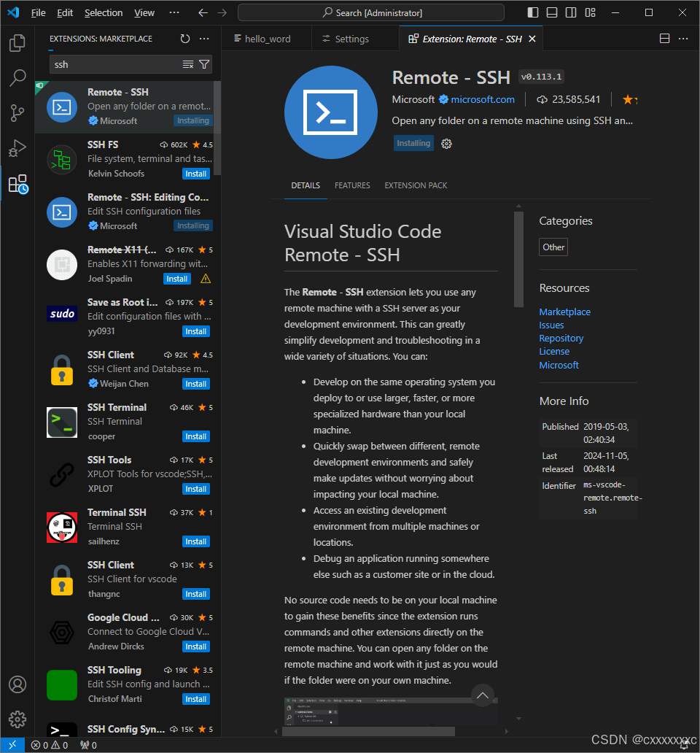Viewport: 700px width, 753px height.
Task: Open the License resource link
Action: [x=554, y=352]
